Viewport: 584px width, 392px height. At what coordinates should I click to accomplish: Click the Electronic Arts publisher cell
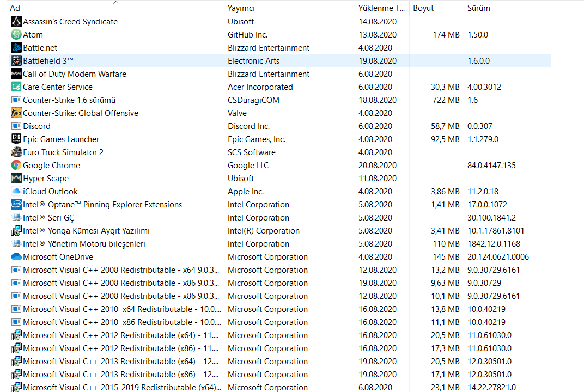(254, 60)
